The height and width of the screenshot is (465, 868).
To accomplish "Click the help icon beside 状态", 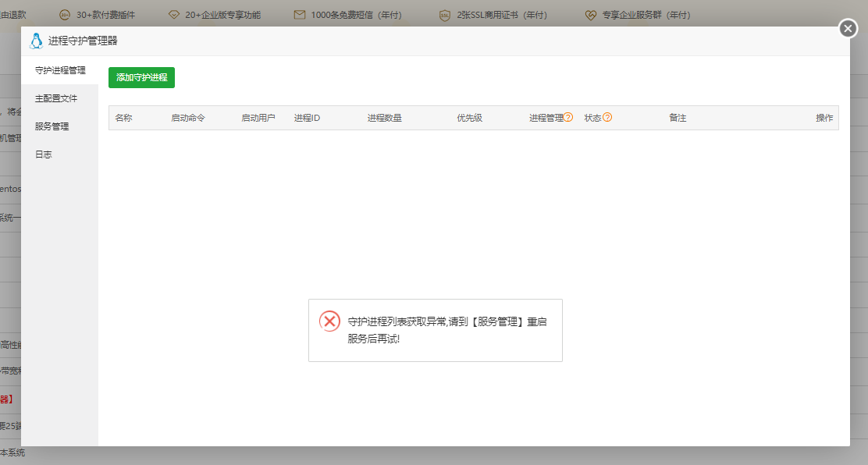I will (x=607, y=117).
